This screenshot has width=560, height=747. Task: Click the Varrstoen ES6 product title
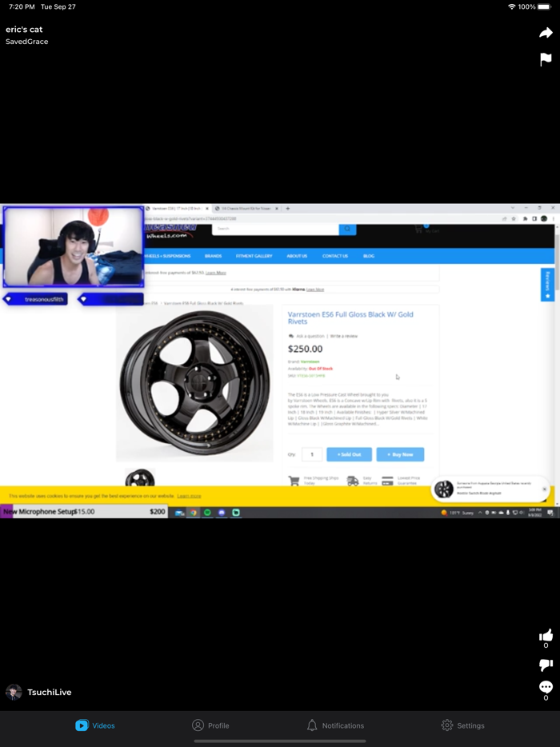coord(350,318)
